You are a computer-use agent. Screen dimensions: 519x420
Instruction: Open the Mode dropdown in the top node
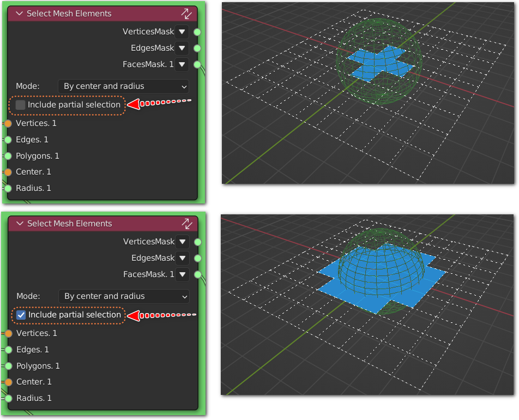(x=123, y=86)
